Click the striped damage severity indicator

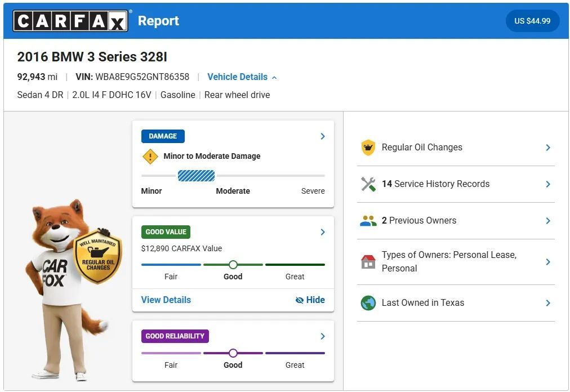197,176
